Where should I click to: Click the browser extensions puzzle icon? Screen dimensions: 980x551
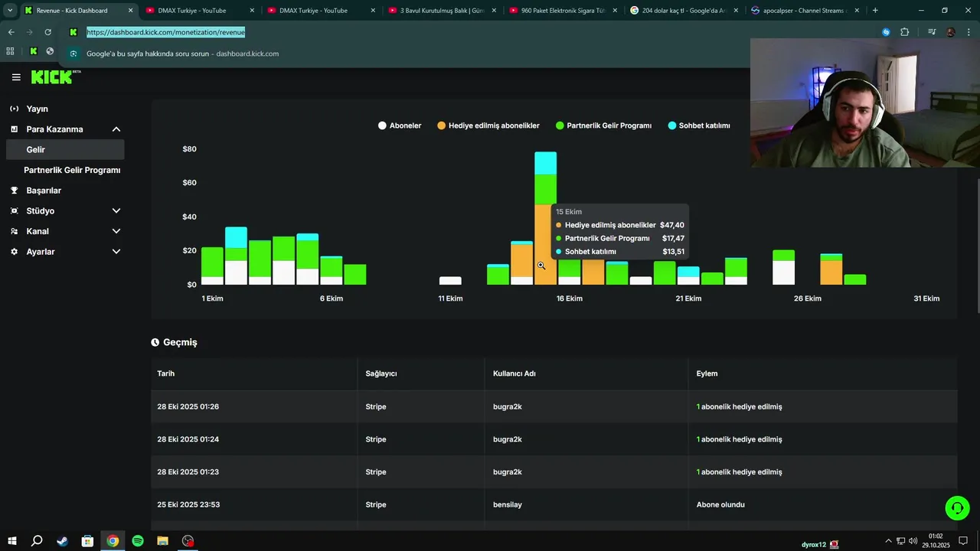pos(905,32)
